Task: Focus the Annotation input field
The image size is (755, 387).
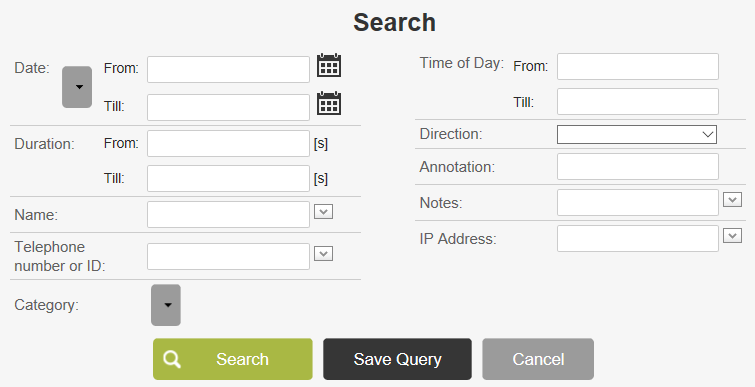Action: click(x=638, y=167)
